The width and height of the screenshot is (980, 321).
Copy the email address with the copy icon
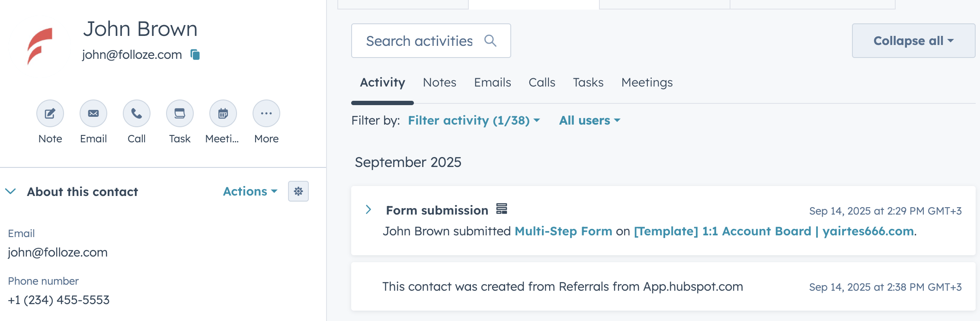coord(195,55)
